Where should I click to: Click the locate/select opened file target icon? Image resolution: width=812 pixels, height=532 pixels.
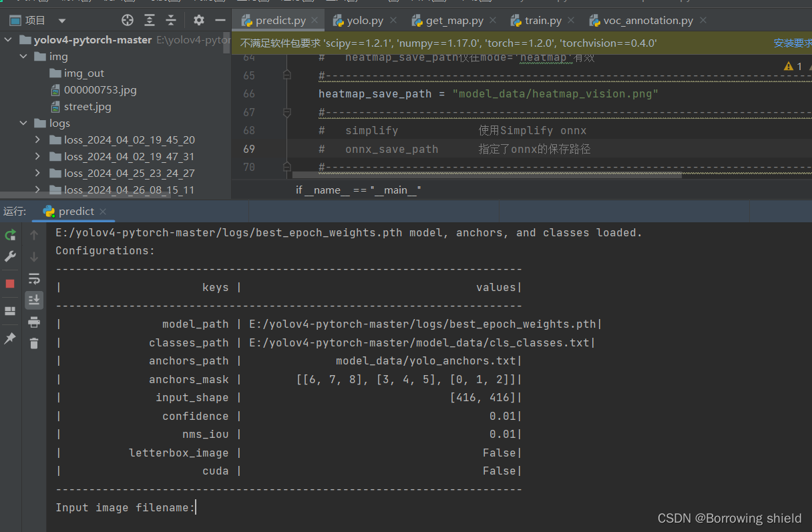point(128,21)
